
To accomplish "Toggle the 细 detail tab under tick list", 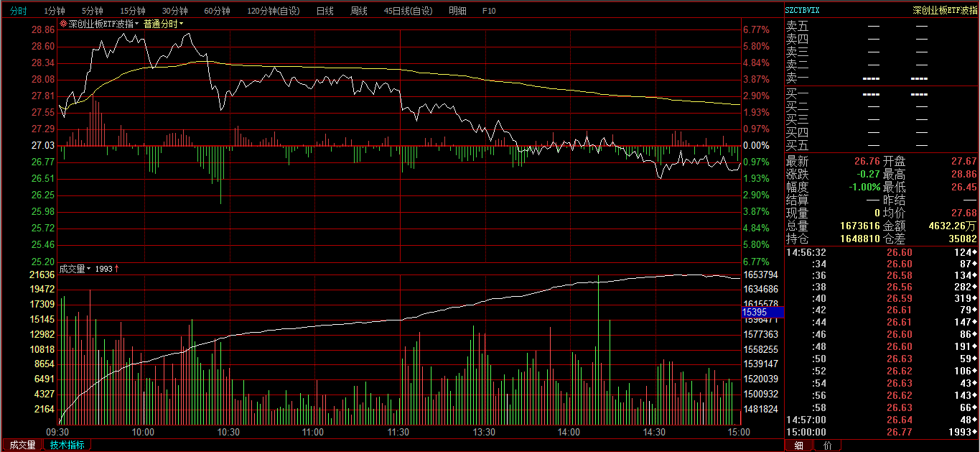I will [x=799, y=446].
